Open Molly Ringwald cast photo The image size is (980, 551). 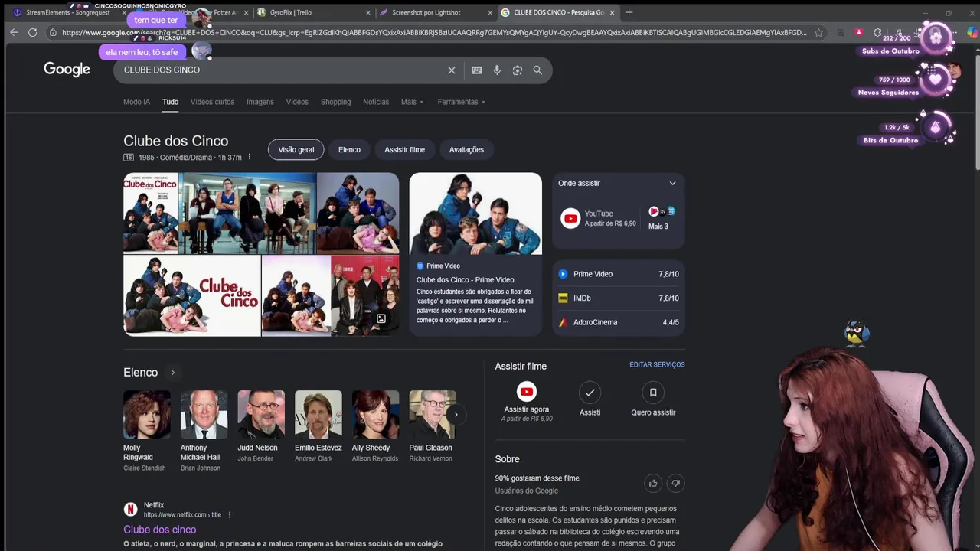click(x=147, y=414)
